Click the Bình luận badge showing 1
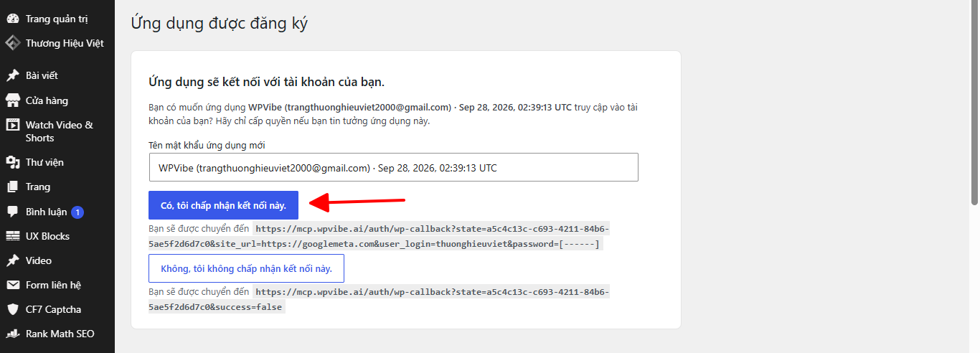Viewport: 980px width, 353px height. 77,212
